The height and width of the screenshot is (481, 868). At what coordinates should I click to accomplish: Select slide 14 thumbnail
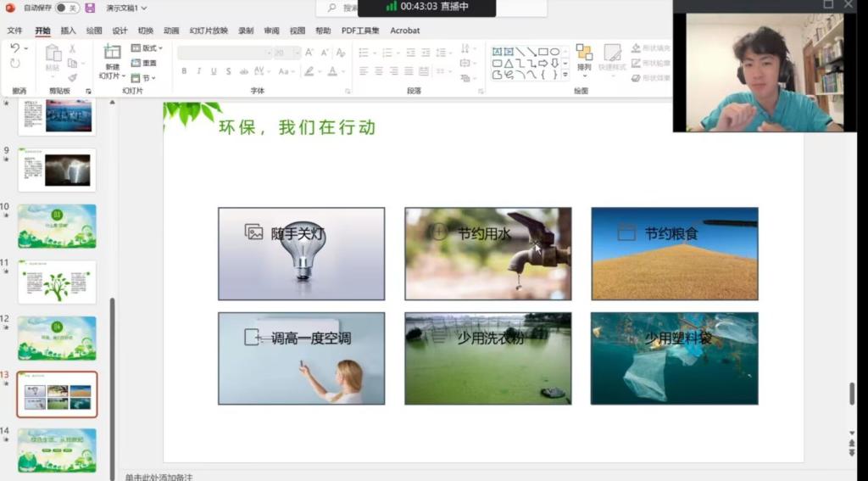57,450
